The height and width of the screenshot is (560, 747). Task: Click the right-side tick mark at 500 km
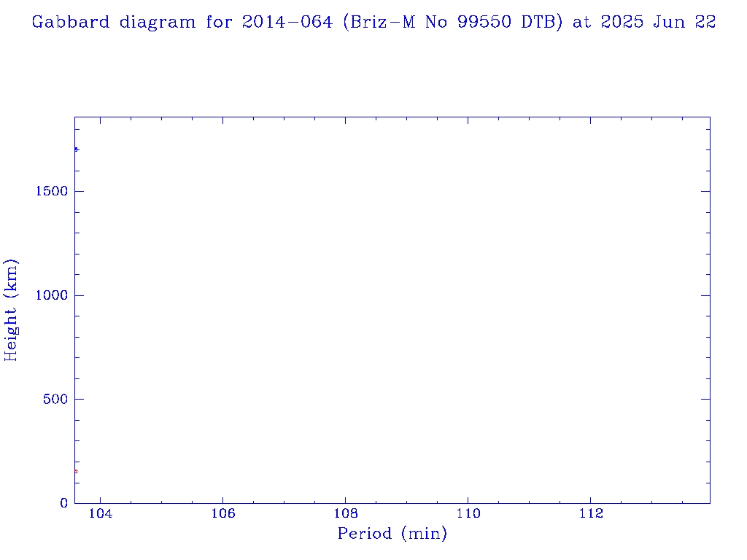[x=705, y=400]
